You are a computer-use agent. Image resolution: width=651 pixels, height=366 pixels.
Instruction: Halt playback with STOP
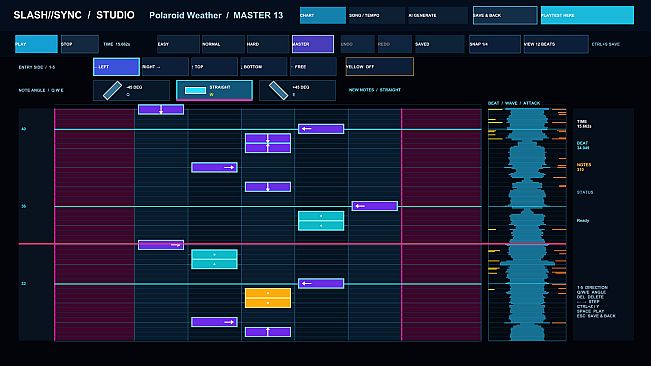coord(80,44)
